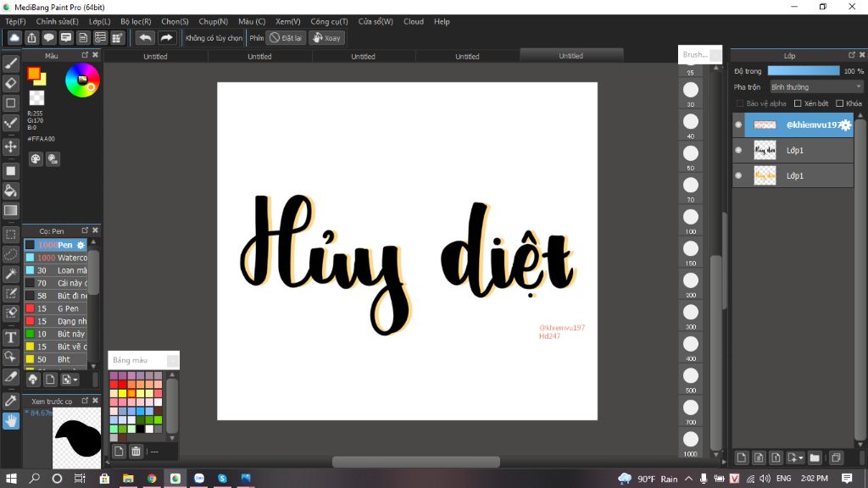Open the Pha trộn blending dropdown
868x488 pixels.
point(816,87)
